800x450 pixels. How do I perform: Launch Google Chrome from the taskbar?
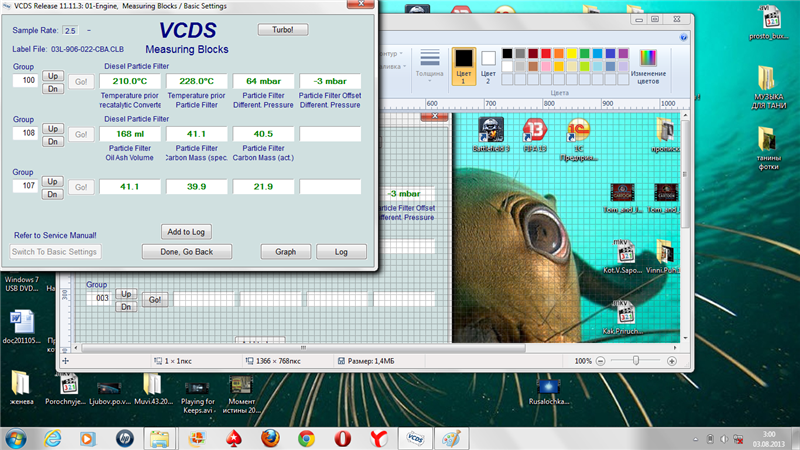[x=305, y=437]
